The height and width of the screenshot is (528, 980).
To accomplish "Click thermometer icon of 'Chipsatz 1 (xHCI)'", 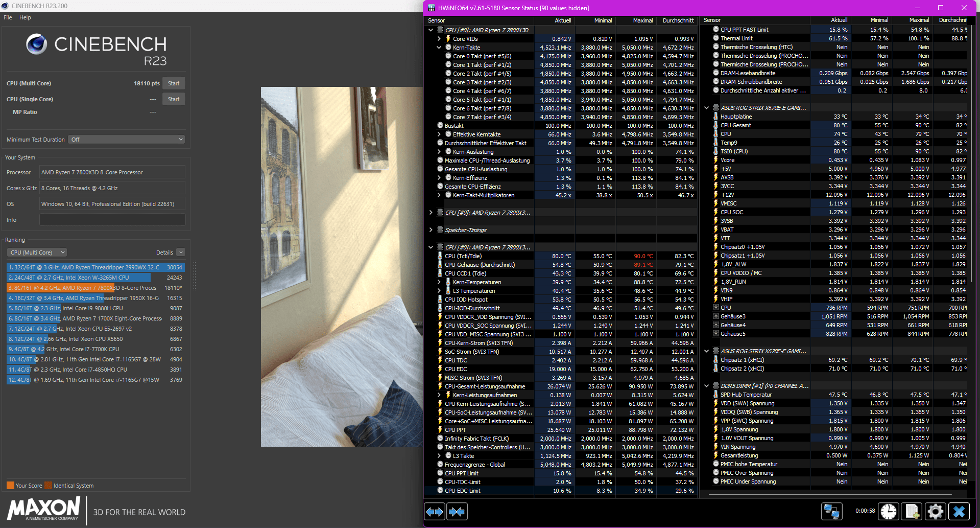I will pyautogui.click(x=715, y=360).
